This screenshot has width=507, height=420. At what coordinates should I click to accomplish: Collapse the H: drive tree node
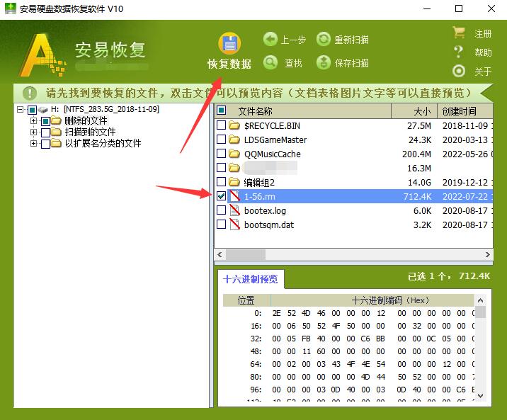pos(20,110)
